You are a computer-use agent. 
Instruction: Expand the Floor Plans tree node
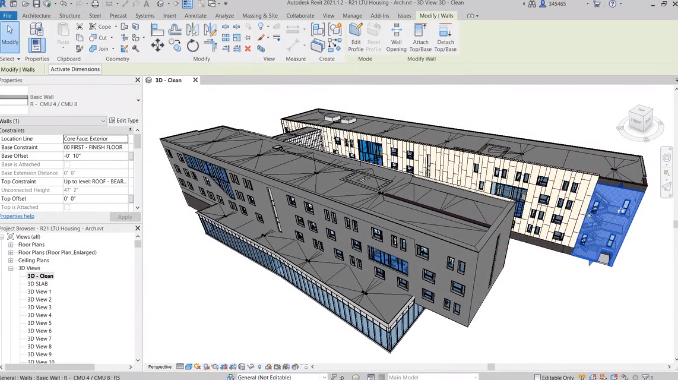pyautogui.click(x=11, y=245)
